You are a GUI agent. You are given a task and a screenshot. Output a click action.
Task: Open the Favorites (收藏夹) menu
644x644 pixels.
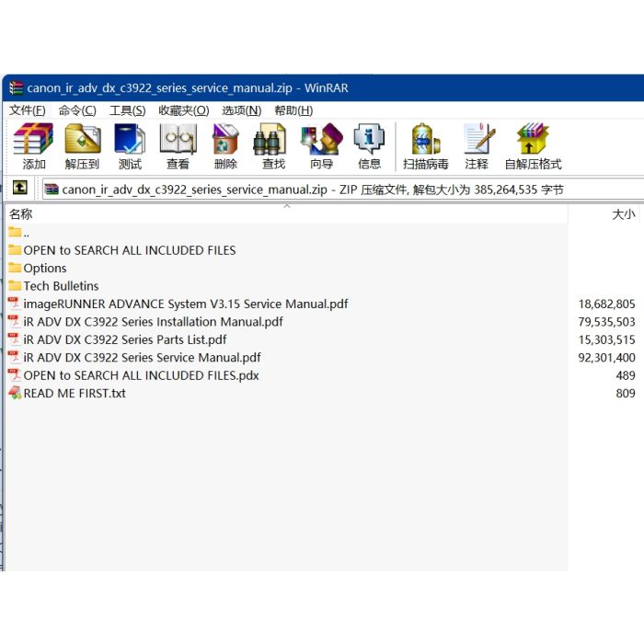tap(184, 110)
